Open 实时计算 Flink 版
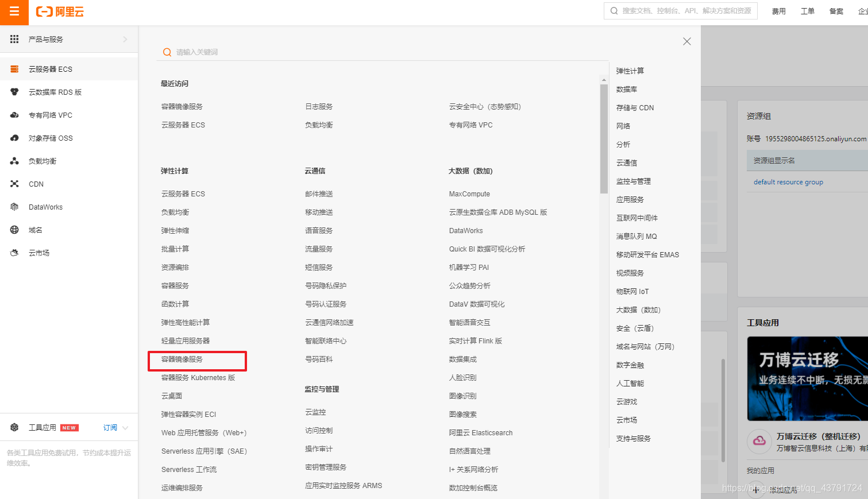 coord(475,341)
